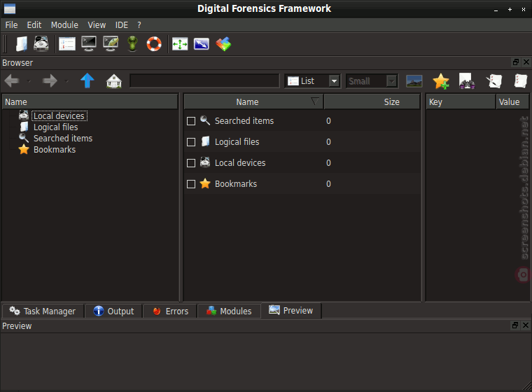The image size is (532, 392).
Task: Click the green arrows fullscreen icon
Action: [180, 44]
